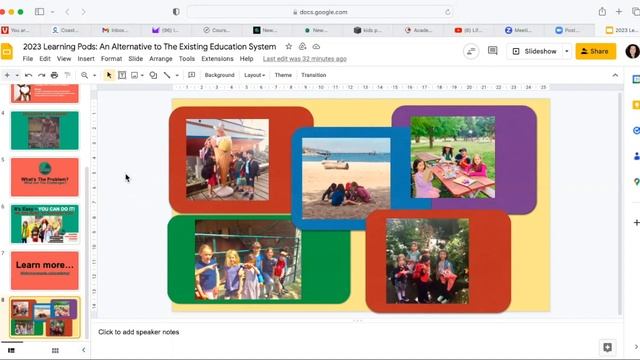This screenshot has height=360, width=640.
Task: Click the Background button
Action: (x=220, y=75)
